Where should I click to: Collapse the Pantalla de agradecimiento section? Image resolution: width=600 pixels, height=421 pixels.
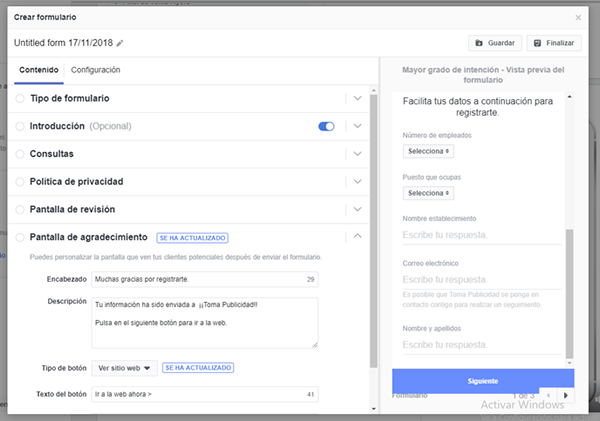(x=358, y=237)
